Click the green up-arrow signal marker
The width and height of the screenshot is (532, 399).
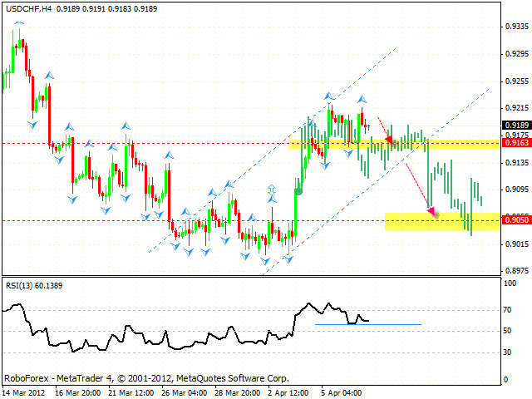(x=271, y=190)
